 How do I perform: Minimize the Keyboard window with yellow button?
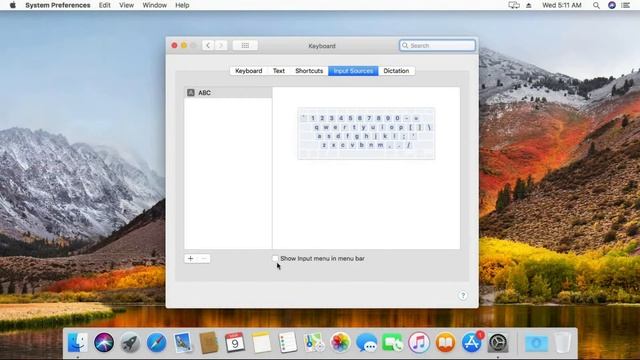pyautogui.click(x=184, y=45)
